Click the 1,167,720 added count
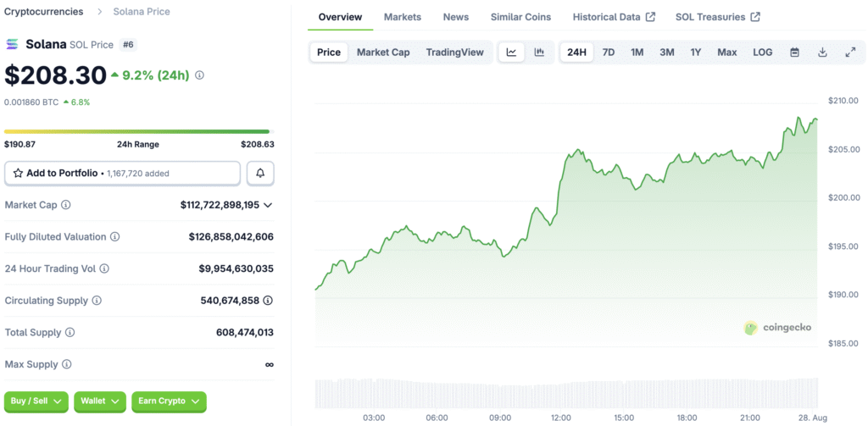This screenshot has height=426, width=868. coord(138,174)
